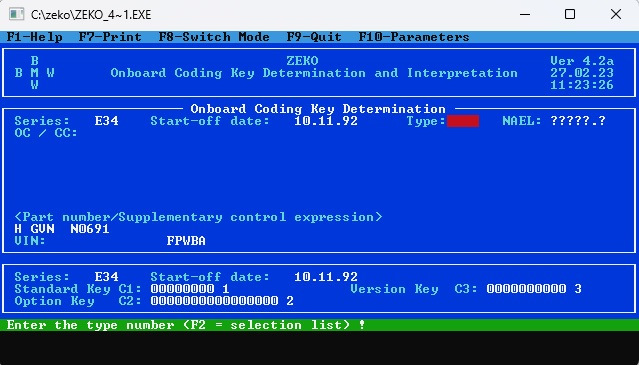Image resolution: width=639 pixels, height=365 pixels.
Task: Click the H GVN N0691 line
Action: click(62, 229)
